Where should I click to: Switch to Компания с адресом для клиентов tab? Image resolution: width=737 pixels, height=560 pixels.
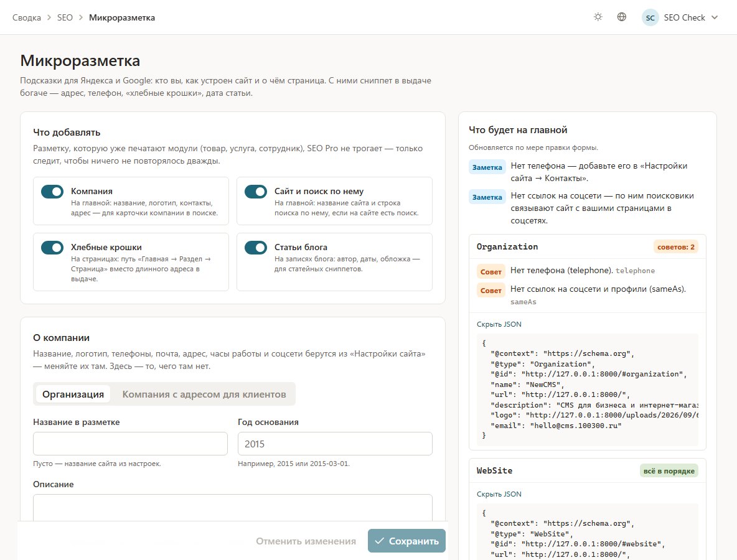[x=204, y=394]
